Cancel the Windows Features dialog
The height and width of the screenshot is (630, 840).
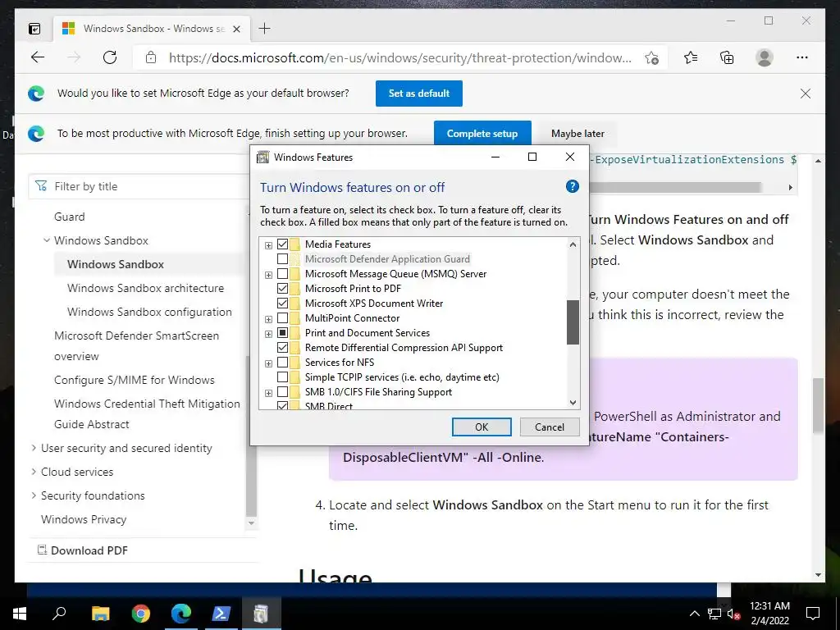click(550, 427)
